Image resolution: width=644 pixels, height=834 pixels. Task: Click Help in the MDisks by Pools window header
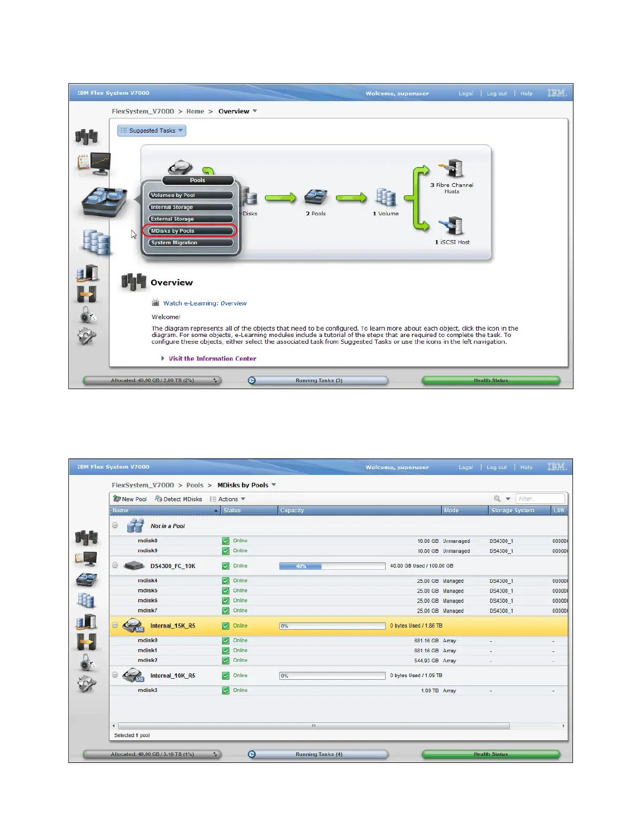click(x=527, y=468)
